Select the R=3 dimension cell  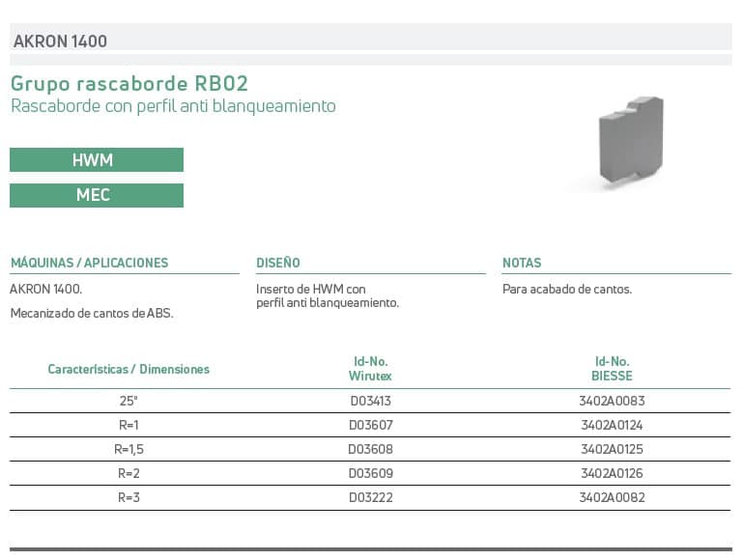point(129,497)
